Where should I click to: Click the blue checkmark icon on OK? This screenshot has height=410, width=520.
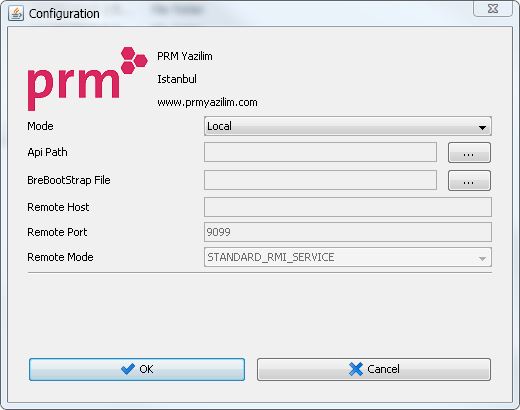pyautogui.click(x=128, y=369)
